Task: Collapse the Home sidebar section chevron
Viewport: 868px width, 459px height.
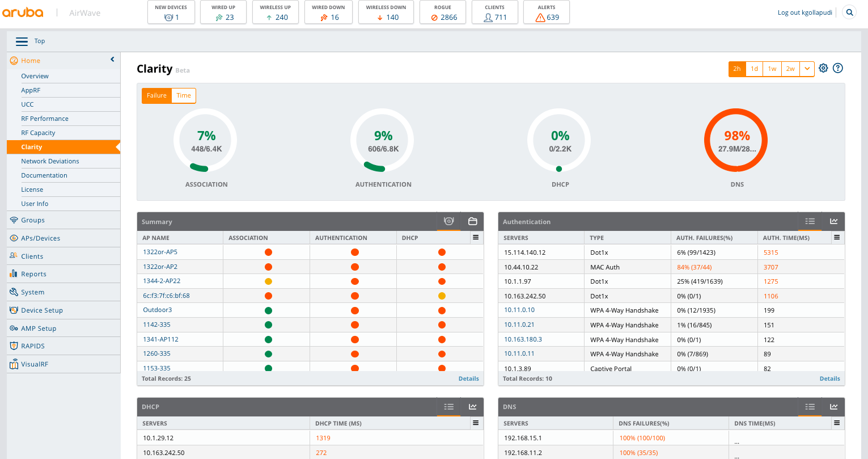Action: (112, 60)
